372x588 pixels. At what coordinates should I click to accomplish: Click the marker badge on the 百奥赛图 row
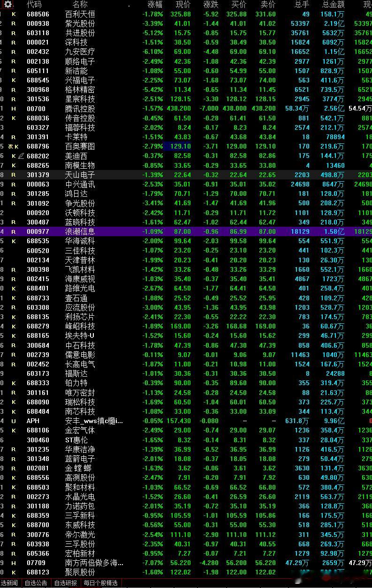coord(10,147)
